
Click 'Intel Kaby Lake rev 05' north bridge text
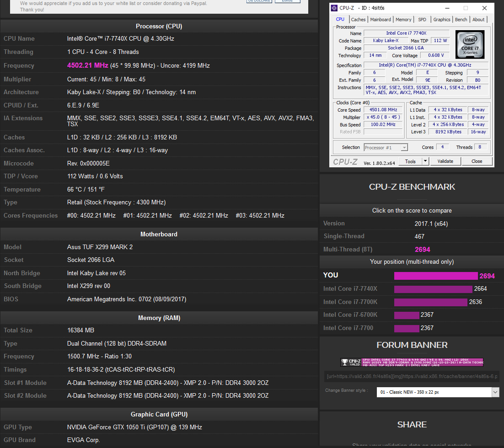pyautogui.click(x=97, y=273)
